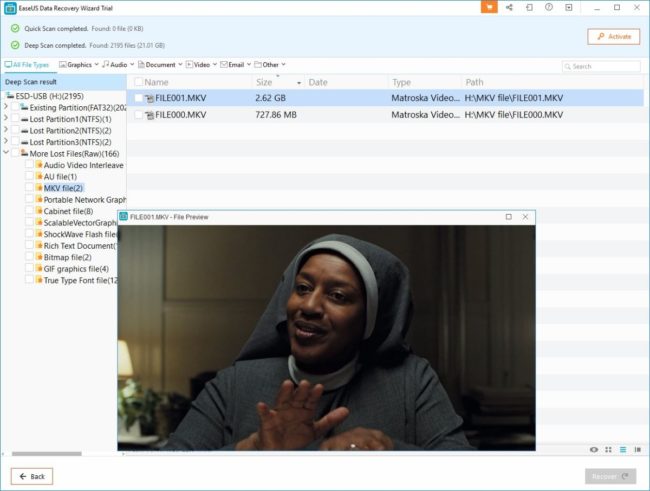The image size is (650, 491).
Task: Sort by the Name column header
Action: point(156,82)
